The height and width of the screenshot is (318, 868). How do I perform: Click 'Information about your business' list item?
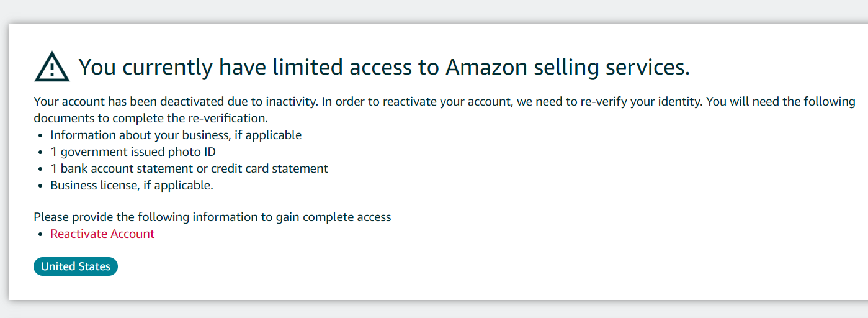click(176, 135)
